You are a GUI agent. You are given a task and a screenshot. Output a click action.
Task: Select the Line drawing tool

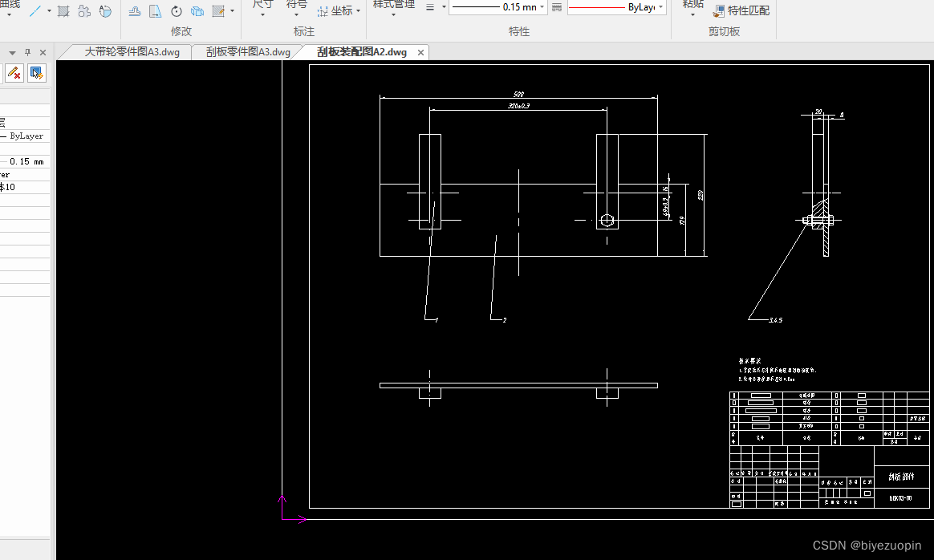35,10
